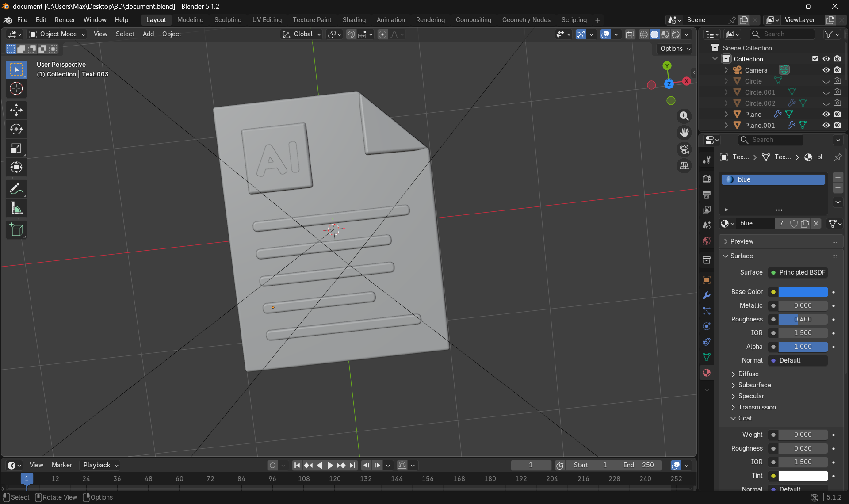
Task: Disable Camera in renders
Action: coord(837,70)
